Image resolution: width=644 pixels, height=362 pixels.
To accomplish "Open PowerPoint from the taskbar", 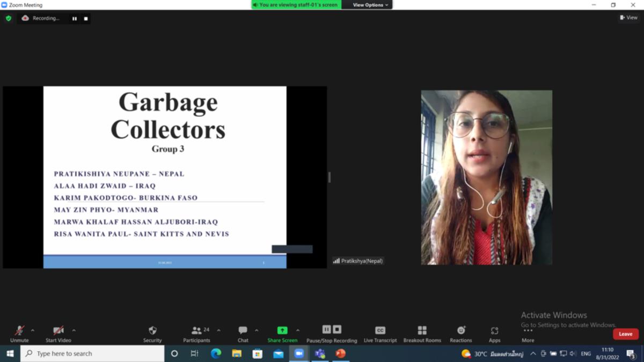I will 340,353.
